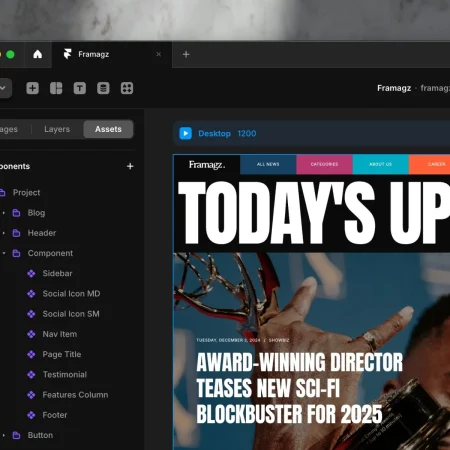Select the Testimonial component icon
Viewport: 450px width, 450px height.
click(x=31, y=375)
